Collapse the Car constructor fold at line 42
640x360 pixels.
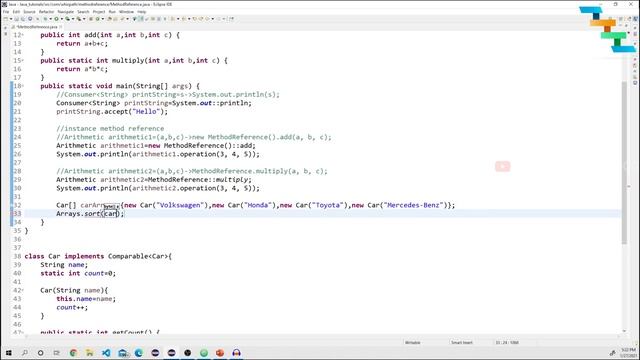pyautogui.click(x=22, y=290)
